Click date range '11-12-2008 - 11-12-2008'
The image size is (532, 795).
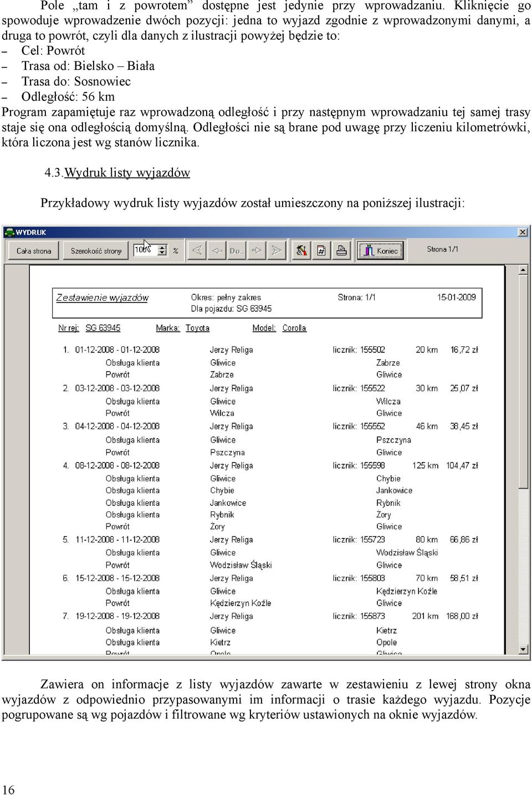pyautogui.click(x=117, y=540)
